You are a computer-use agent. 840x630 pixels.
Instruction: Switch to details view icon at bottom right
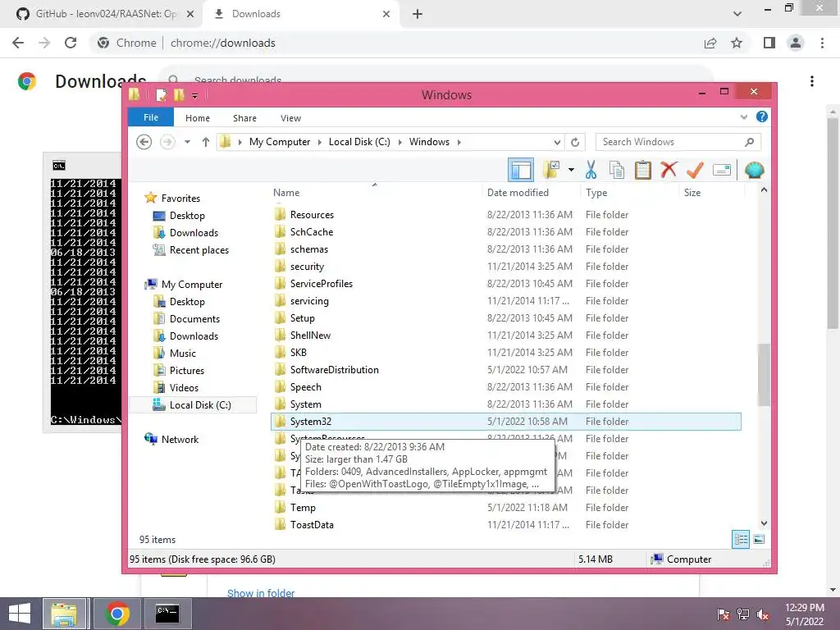(741, 540)
